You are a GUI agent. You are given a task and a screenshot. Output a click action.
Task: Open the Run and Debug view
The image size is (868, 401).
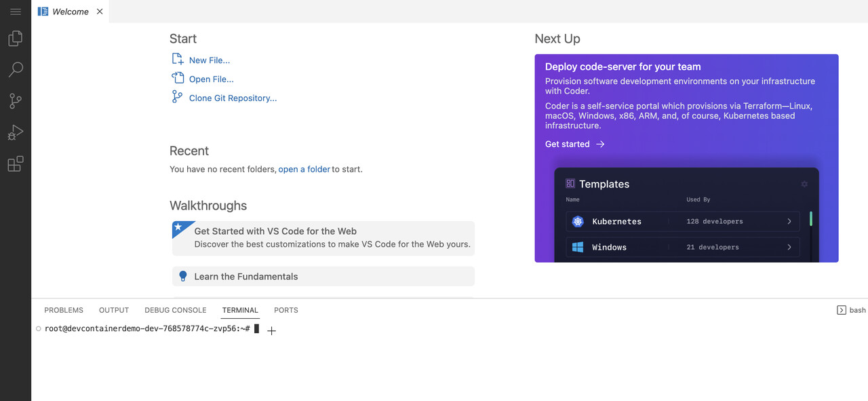pyautogui.click(x=16, y=132)
